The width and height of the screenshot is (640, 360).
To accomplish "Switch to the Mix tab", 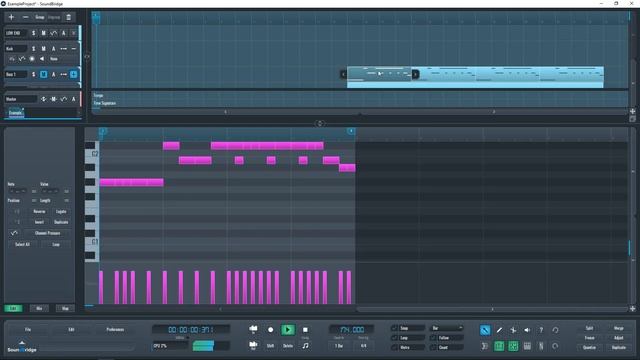I will [x=39, y=308].
